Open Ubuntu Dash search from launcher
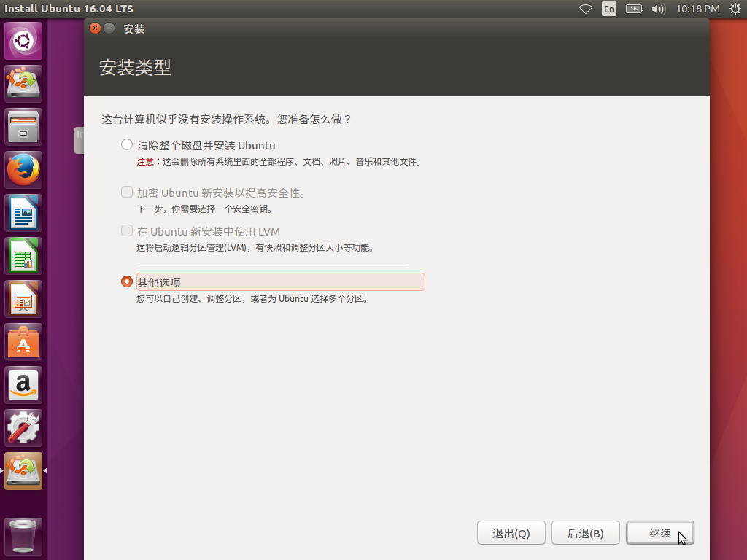Viewport: 747px width, 560px height. click(x=23, y=41)
